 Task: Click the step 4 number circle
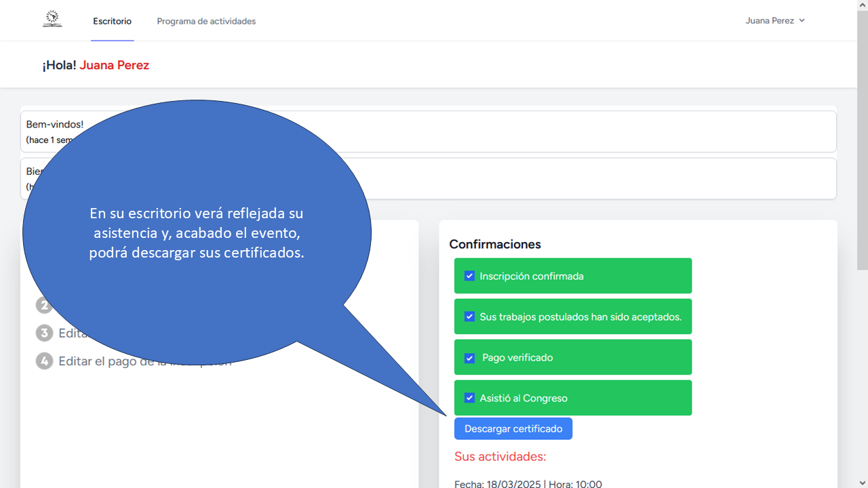tap(44, 361)
